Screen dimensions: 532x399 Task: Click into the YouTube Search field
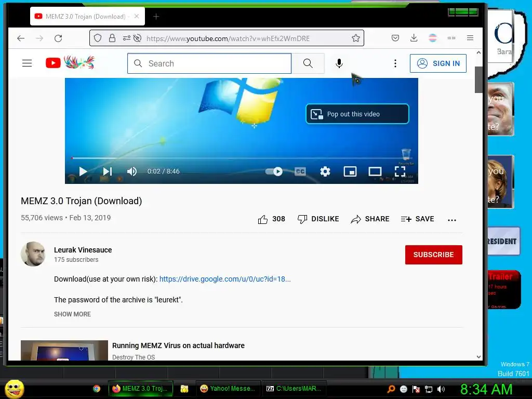pyautogui.click(x=209, y=63)
